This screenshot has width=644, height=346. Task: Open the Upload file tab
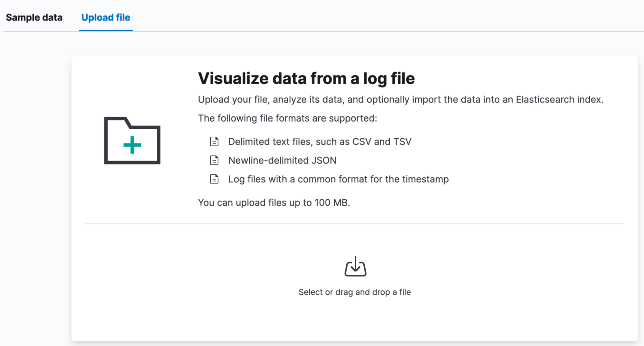click(x=106, y=17)
